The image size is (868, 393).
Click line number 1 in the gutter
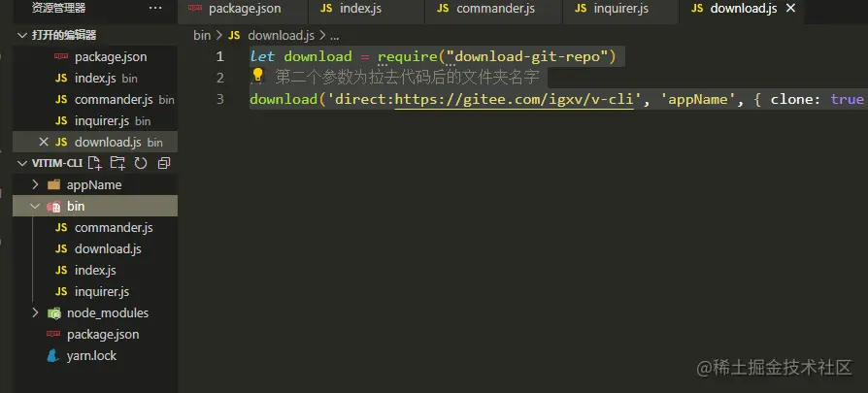[x=219, y=56]
